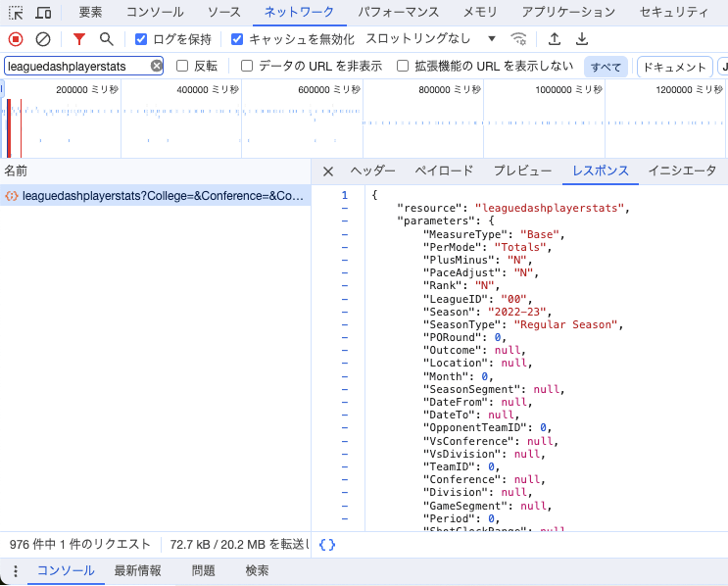
Task: Select the leaguedashplayerstats request row
Action: [x=155, y=196]
